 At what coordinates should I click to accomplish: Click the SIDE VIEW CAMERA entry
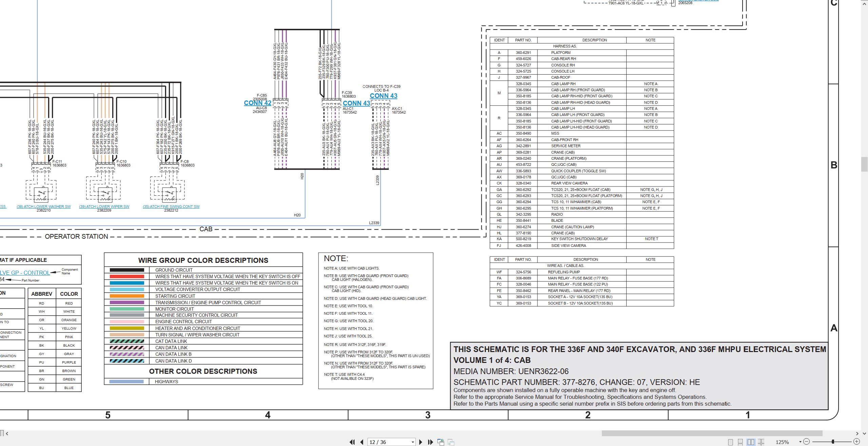point(568,246)
